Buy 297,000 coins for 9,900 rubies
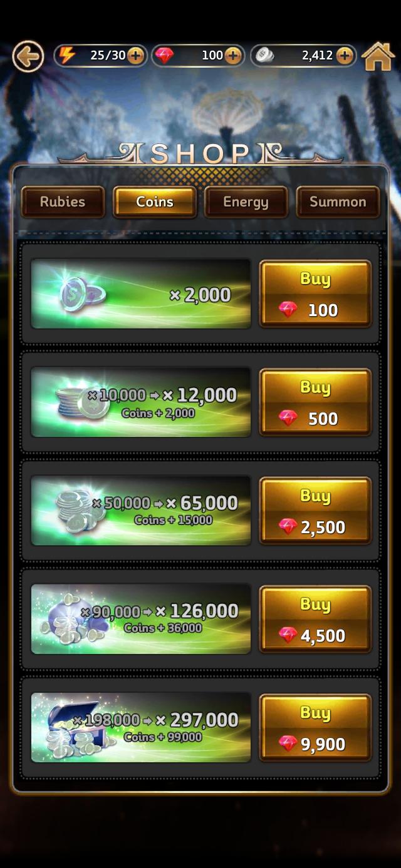 tap(315, 727)
